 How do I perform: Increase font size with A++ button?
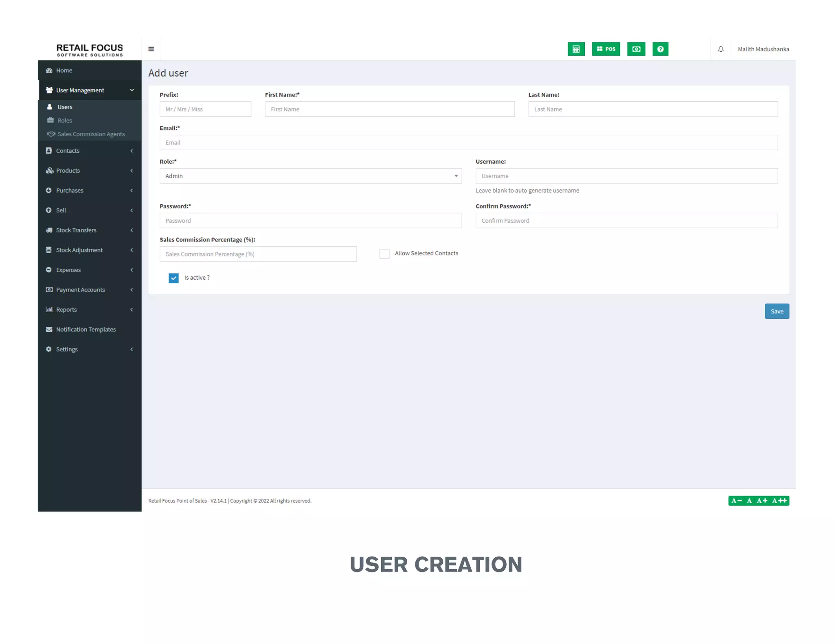coord(779,501)
